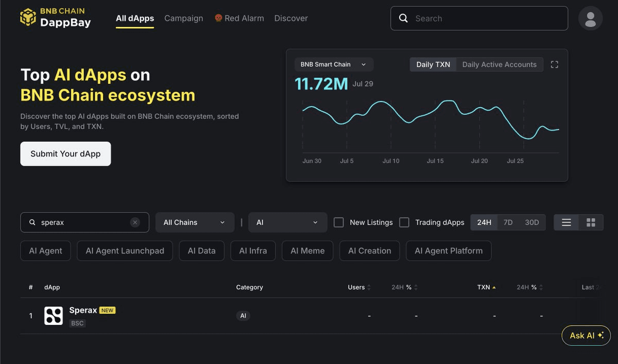Image resolution: width=618 pixels, height=364 pixels.
Task: Filter by AI Infra tag
Action: click(x=253, y=251)
